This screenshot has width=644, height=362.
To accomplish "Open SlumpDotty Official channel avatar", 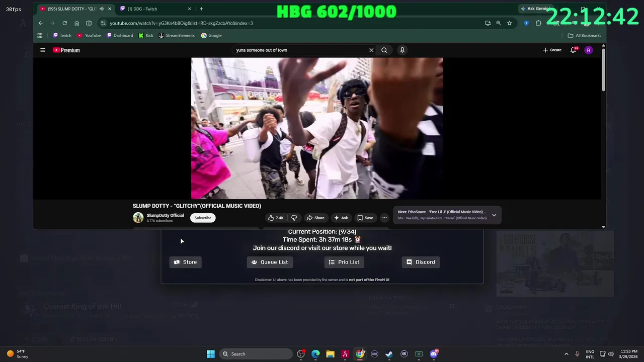I will tap(138, 218).
